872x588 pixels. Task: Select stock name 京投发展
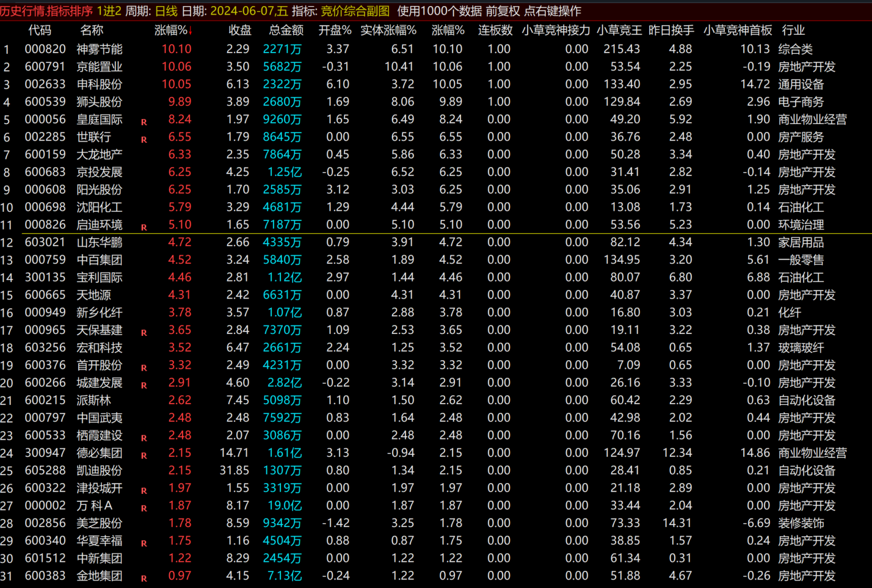click(x=100, y=172)
